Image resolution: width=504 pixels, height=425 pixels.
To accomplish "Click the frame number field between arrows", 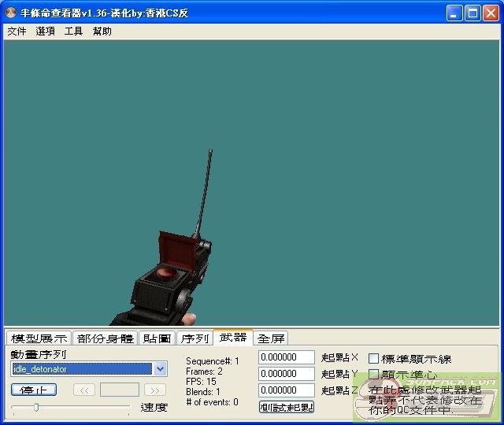I will click(x=120, y=390).
